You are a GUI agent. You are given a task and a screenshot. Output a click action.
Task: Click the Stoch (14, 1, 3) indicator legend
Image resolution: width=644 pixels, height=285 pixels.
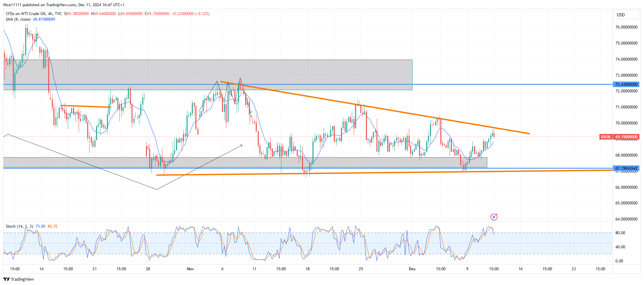pyautogui.click(x=19, y=226)
